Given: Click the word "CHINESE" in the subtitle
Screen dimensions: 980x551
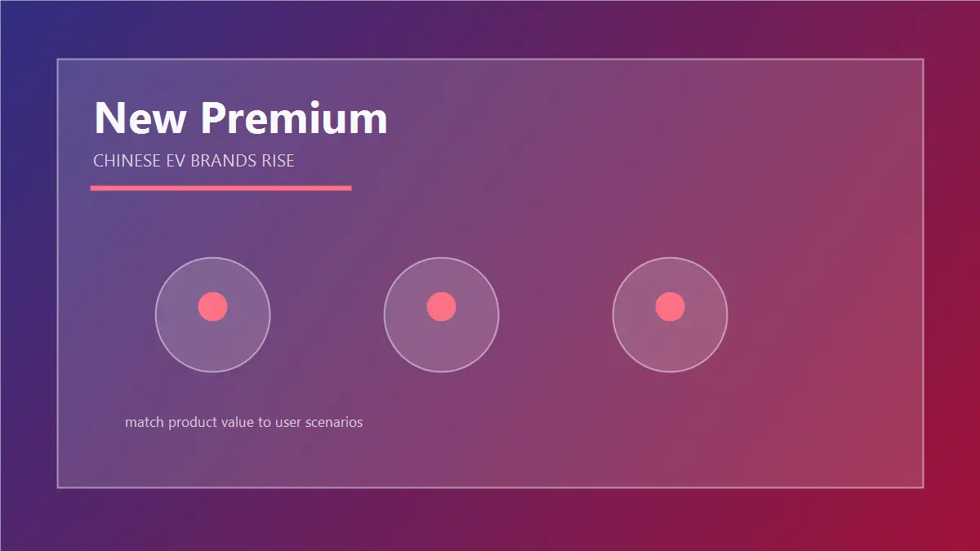Looking at the screenshot, I should [127, 161].
